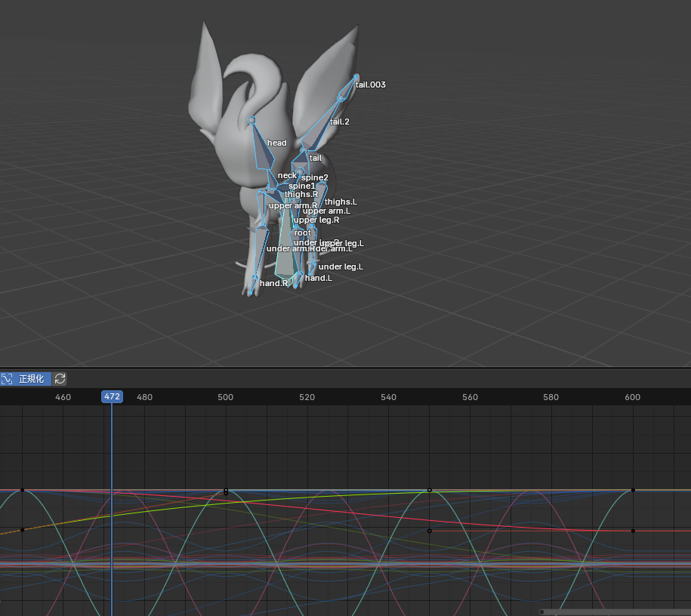Select the lower keyframe at frame 600
Viewport: 691px width, 616px height.
pyautogui.click(x=633, y=531)
